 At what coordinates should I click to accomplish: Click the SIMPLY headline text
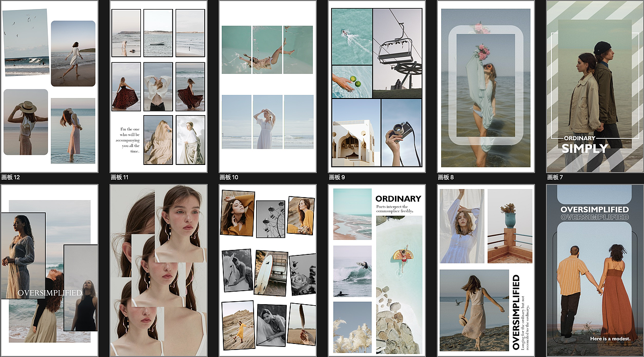pos(585,149)
